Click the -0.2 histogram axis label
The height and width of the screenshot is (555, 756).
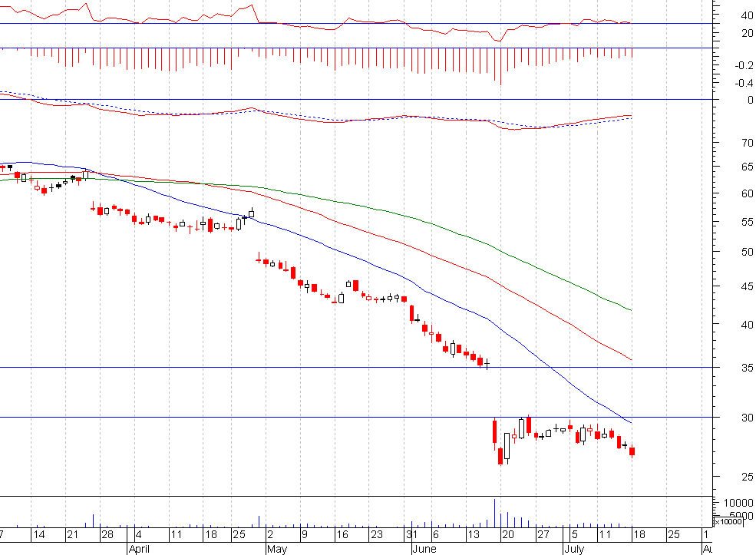[x=744, y=65]
